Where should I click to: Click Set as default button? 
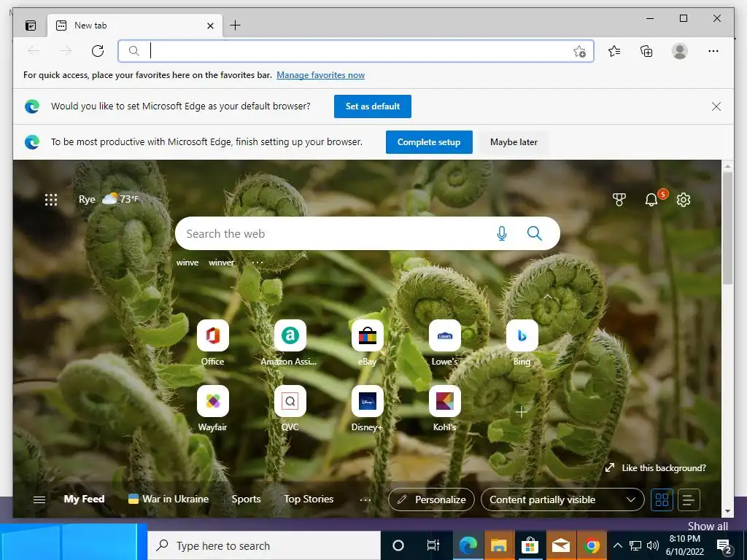point(373,106)
